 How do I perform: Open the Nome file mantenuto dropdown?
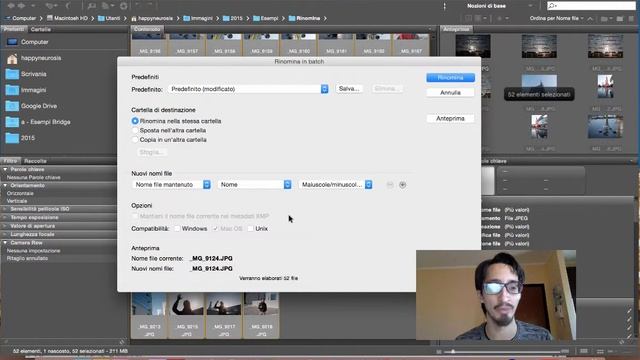click(171, 185)
